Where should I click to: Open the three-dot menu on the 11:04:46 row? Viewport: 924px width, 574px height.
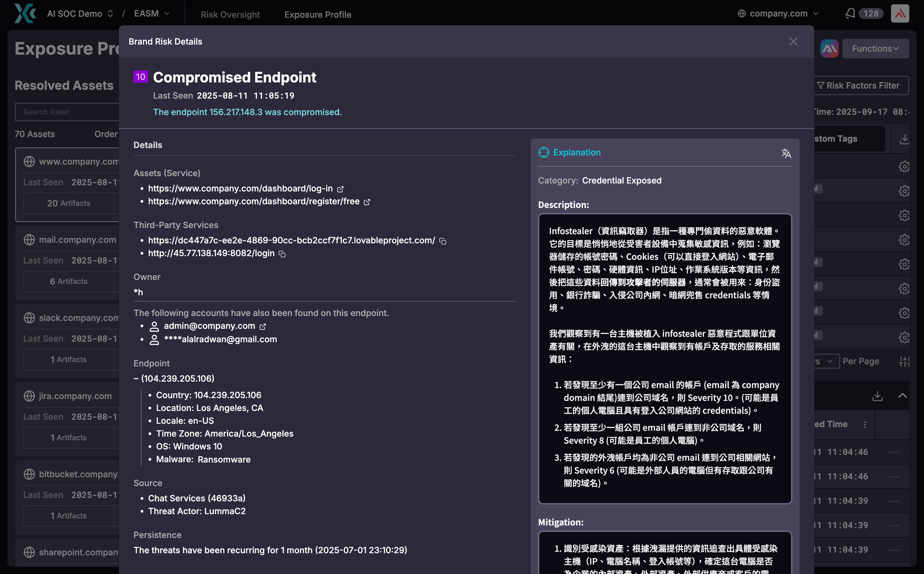pyautogui.click(x=894, y=452)
